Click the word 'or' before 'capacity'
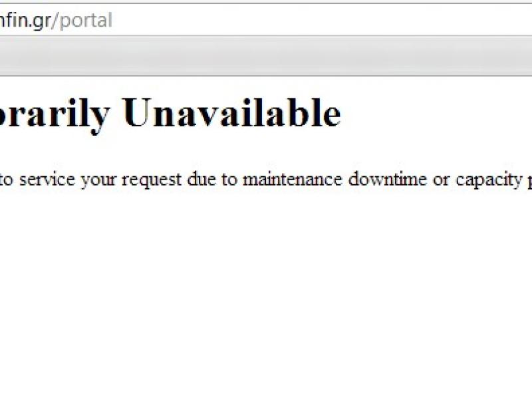Viewport: 532px width, 399px height. (x=441, y=180)
